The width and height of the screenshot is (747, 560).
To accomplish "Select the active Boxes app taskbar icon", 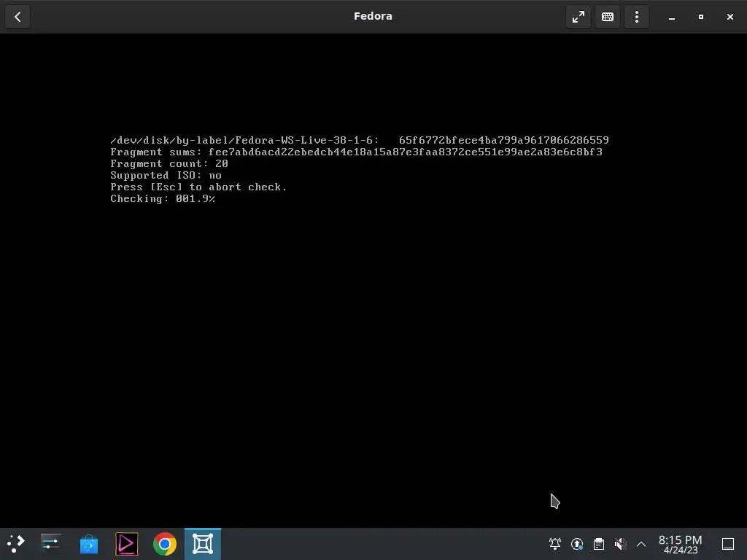I will 203,544.
